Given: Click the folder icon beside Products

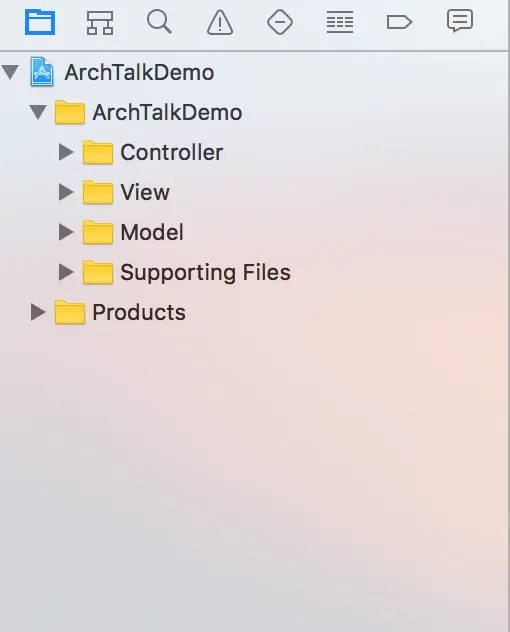Looking at the screenshot, I should point(70,312).
